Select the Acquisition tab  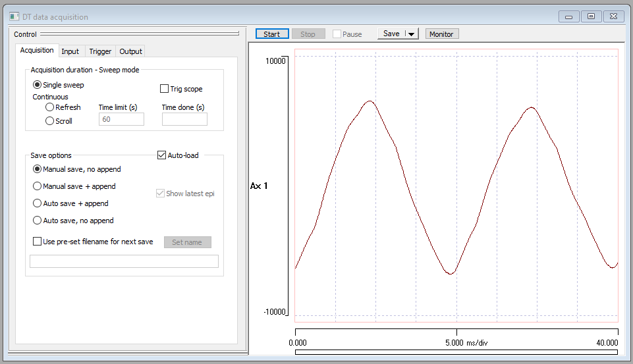click(x=37, y=51)
